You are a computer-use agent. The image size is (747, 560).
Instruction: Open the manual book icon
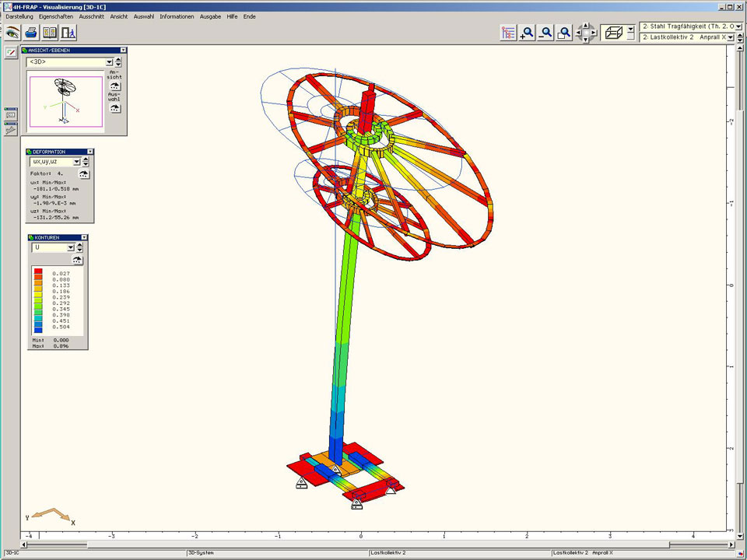point(50,33)
